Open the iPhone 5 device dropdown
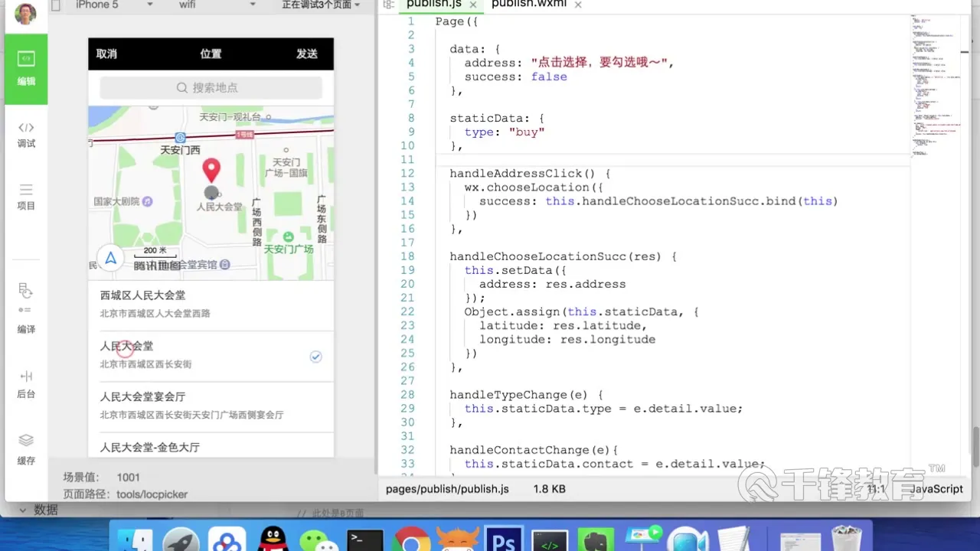The image size is (980, 551). click(115, 5)
